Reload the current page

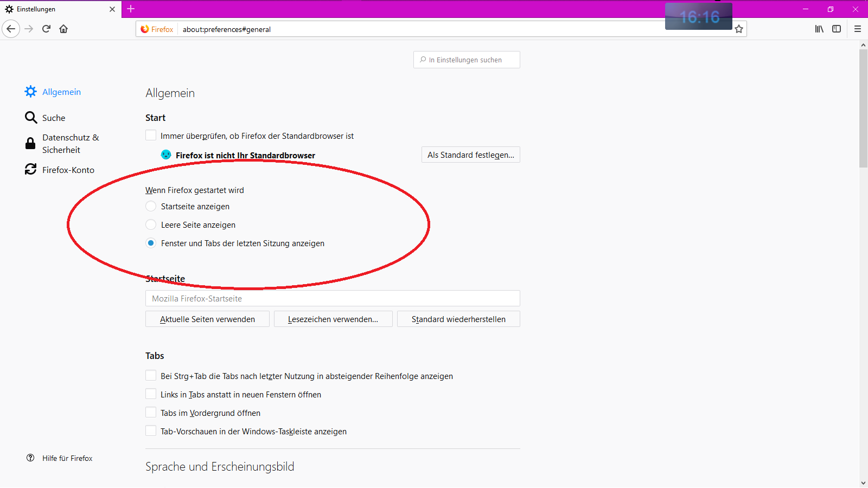pos(47,29)
